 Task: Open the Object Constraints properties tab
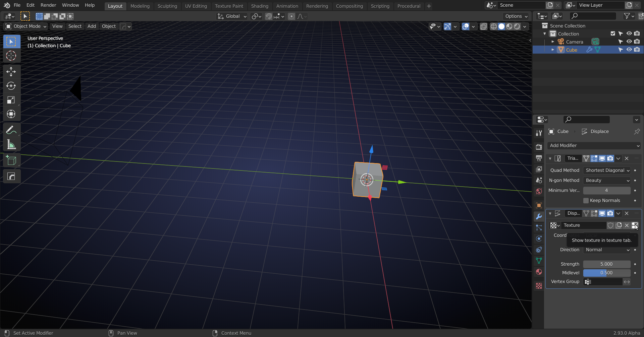click(539, 250)
